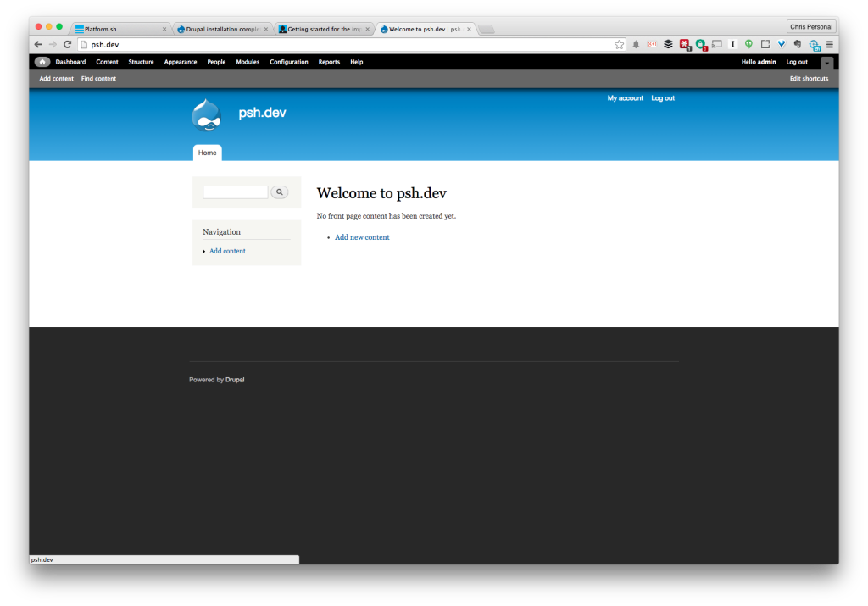Close the Drupal installation complete tab

click(x=265, y=30)
